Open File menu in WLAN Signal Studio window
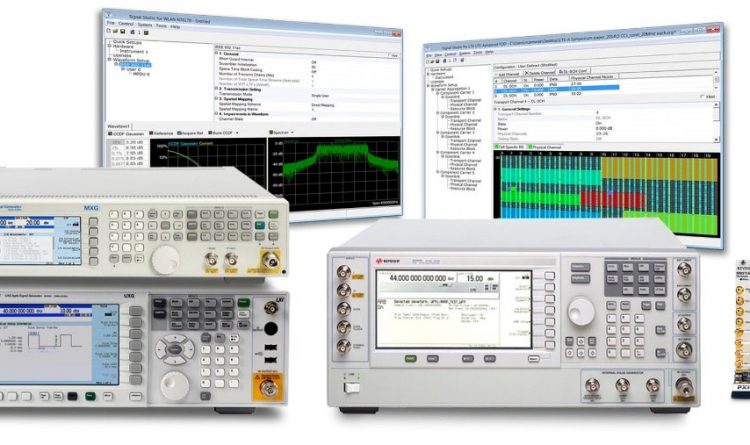 point(110,22)
